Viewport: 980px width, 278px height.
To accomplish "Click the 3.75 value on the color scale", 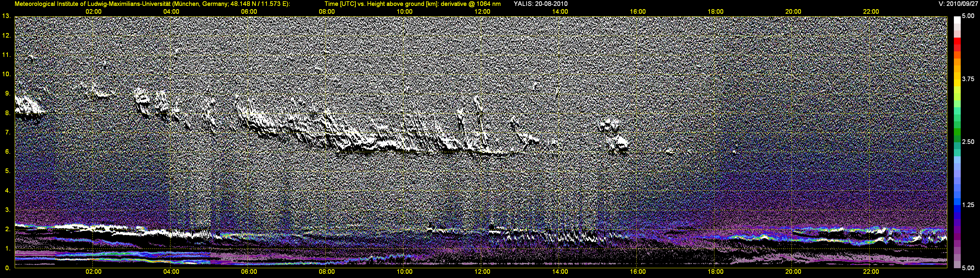I will point(968,79).
